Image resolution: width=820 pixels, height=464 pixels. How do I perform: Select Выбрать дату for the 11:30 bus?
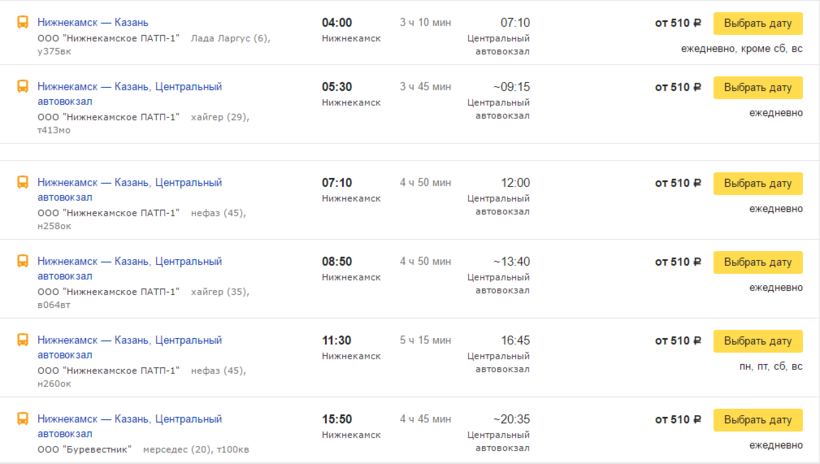[x=758, y=341]
